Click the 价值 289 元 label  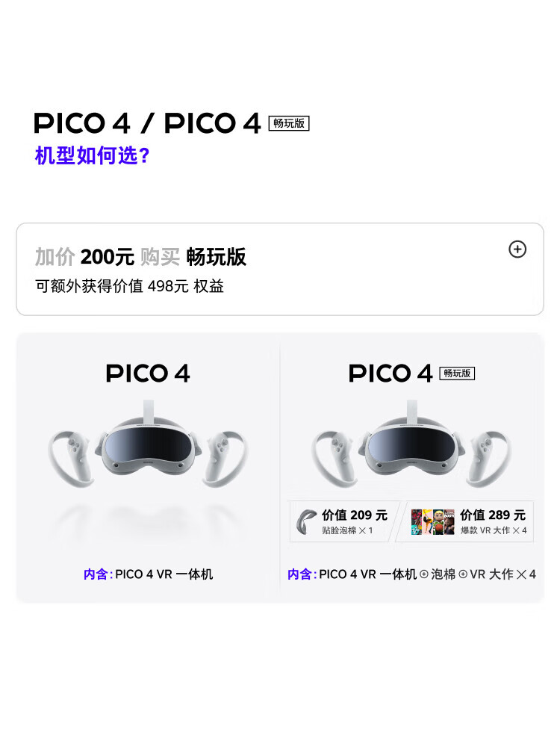pos(493,515)
